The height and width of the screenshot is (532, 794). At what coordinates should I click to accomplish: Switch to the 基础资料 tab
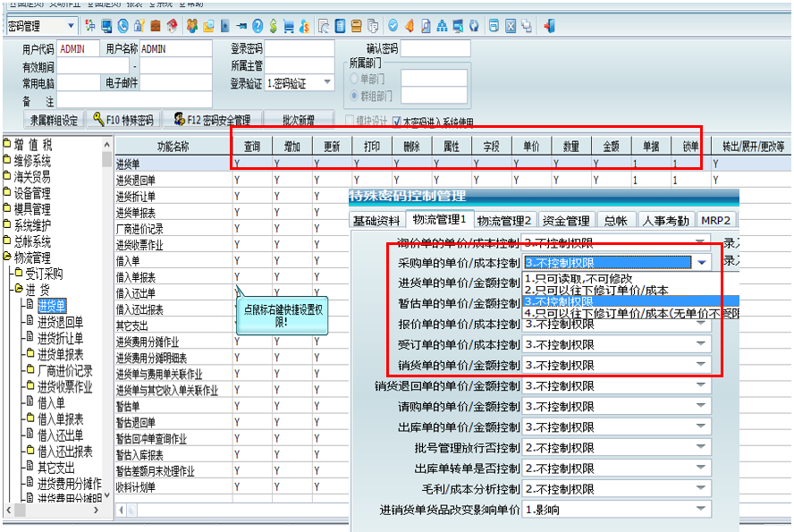[x=376, y=221]
